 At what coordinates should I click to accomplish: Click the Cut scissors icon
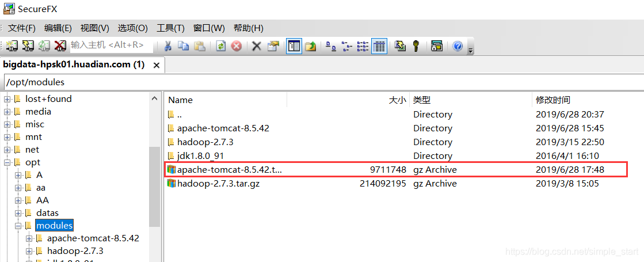[x=167, y=45]
